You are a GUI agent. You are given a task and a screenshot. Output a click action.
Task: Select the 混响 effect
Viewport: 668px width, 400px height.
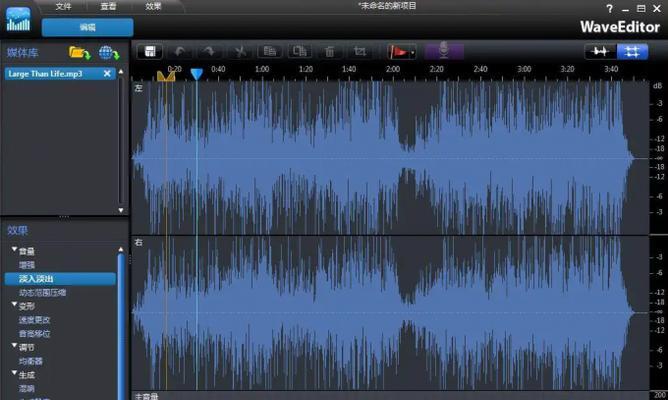point(27,388)
